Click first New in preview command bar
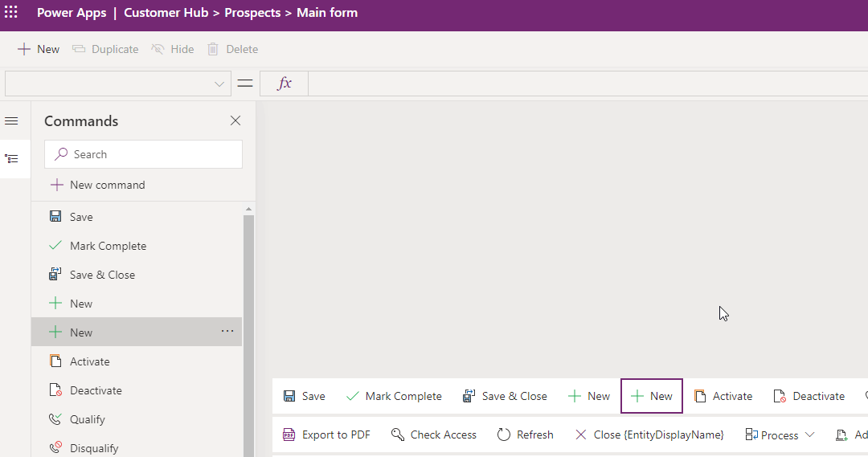This screenshot has height=457, width=868. click(x=589, y=396)
